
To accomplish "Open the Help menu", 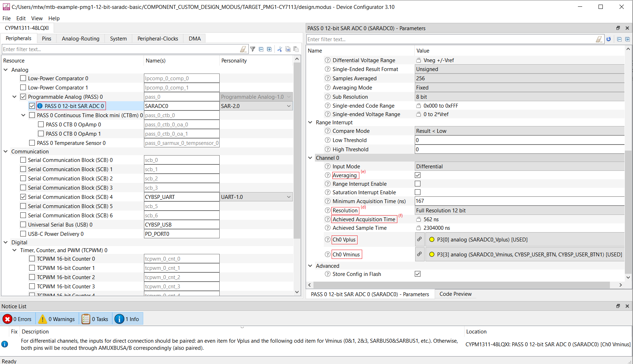I will pos(54,18).
